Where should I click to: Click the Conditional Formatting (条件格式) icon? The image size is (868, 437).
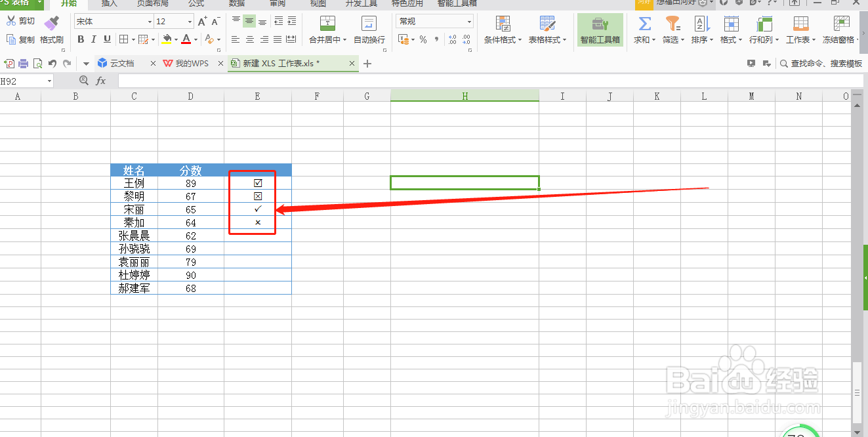[x=503, y=24]
